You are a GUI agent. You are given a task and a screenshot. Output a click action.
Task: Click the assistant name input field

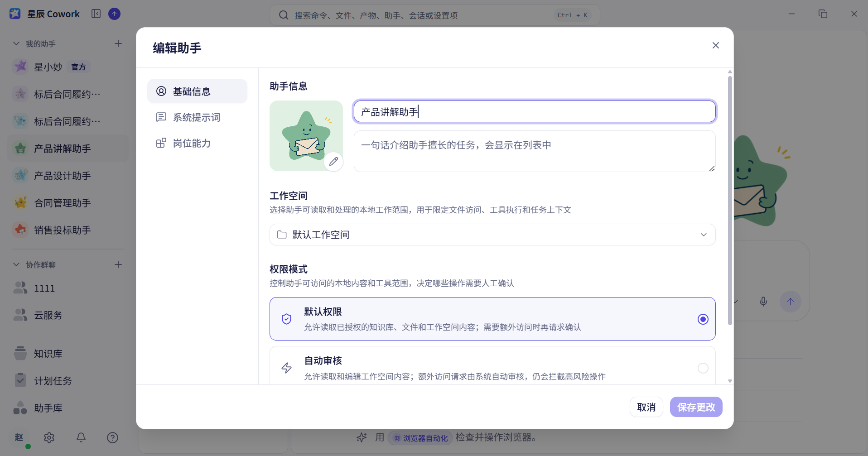coord(535,111)
